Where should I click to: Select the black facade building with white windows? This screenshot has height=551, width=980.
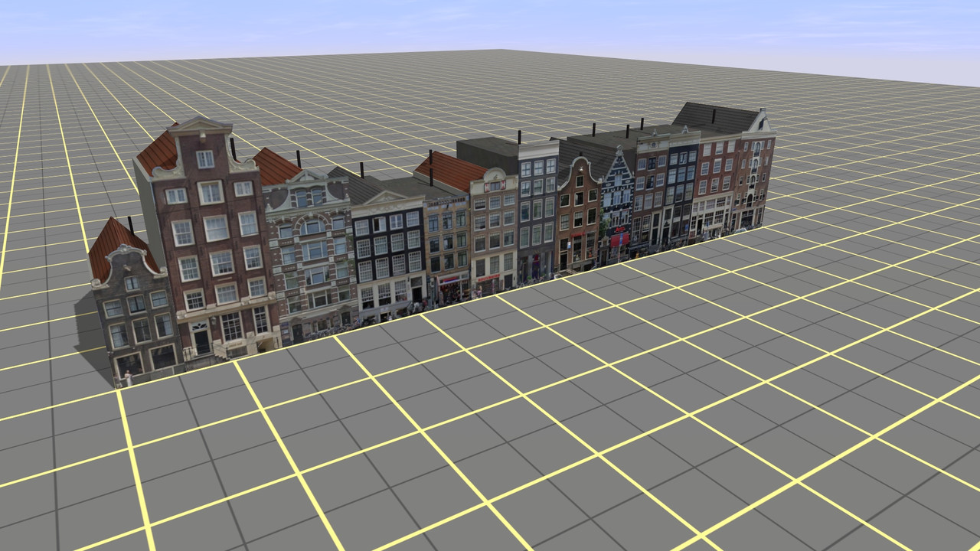[x=389, y=256]
